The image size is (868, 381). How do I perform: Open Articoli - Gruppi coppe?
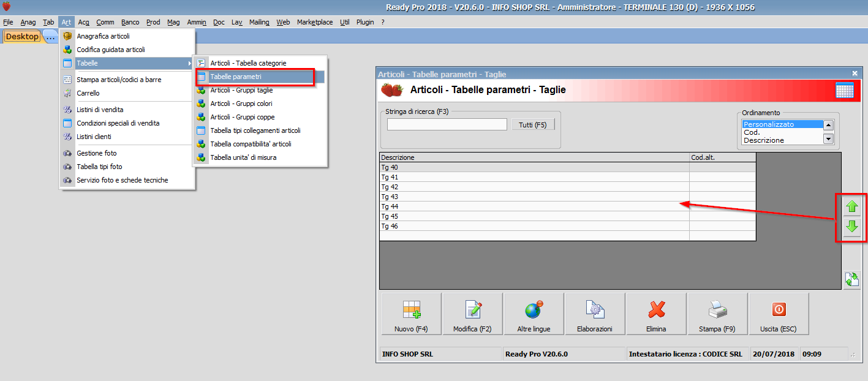(260, 117)
